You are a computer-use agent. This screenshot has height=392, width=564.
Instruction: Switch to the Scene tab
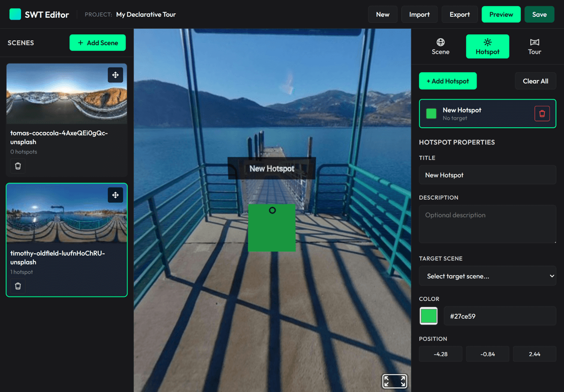coord(441,46)
